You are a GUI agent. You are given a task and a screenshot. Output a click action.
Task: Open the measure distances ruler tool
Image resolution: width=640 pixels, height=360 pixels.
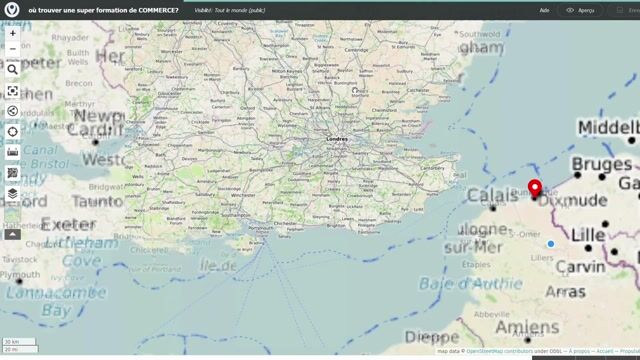click(13, 152)
